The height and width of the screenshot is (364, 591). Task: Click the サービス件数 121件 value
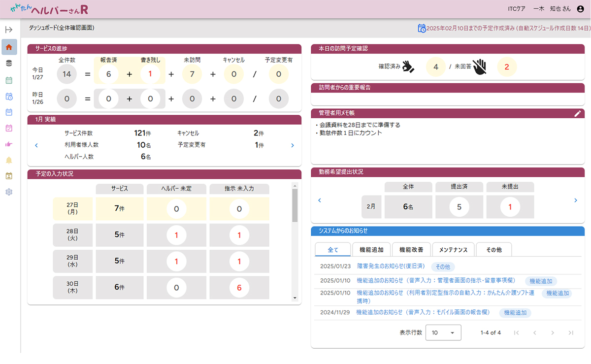click(x=142, y=133)
